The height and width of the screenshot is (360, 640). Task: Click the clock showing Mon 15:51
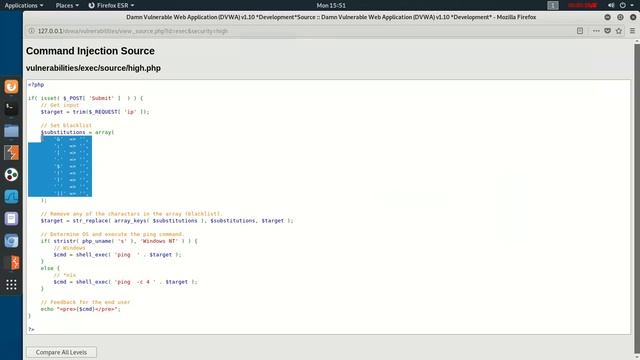point(331,5)
